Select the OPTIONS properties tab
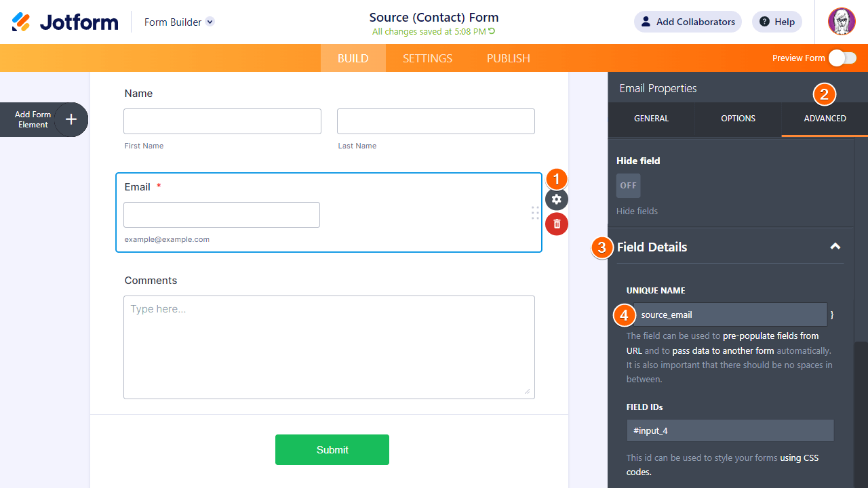This screenshot has width=868, height=488. point(738,119)
